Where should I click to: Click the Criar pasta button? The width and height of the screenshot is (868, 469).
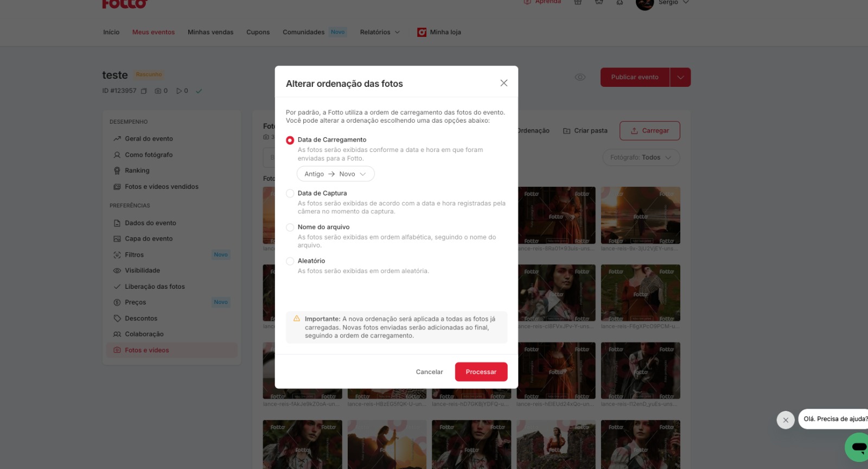point(585,131)
